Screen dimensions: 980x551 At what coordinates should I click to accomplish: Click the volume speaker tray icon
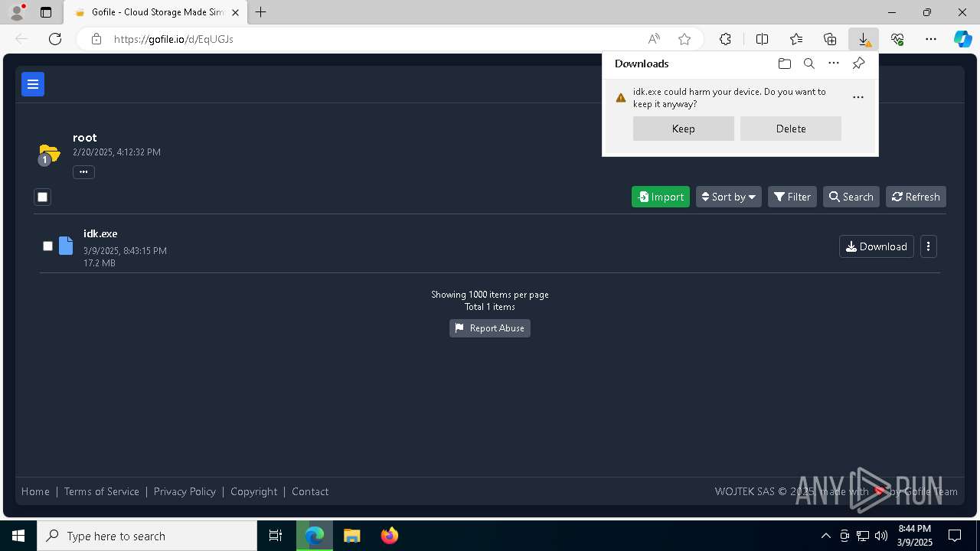[881, 536]
